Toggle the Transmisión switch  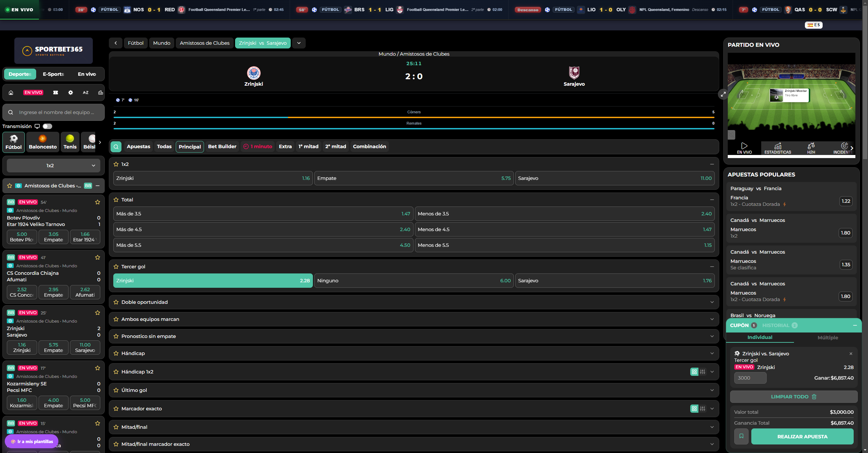tap(47, 126)
